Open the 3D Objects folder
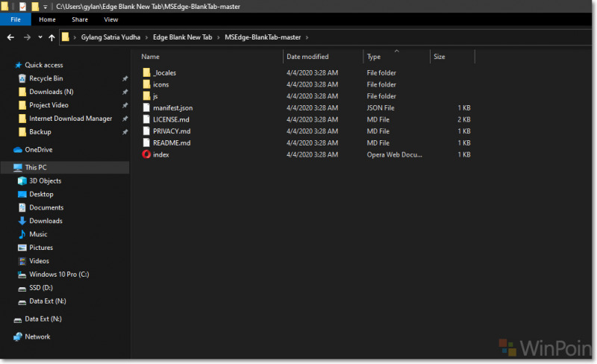Screen dimensions: 597x364 (45, 181)
